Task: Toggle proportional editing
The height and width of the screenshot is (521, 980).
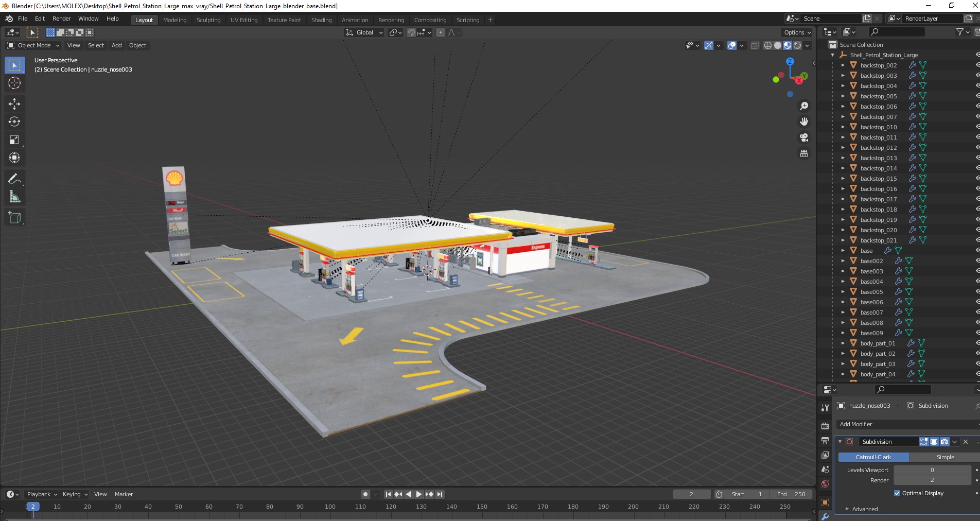Action: pos(440,32)
